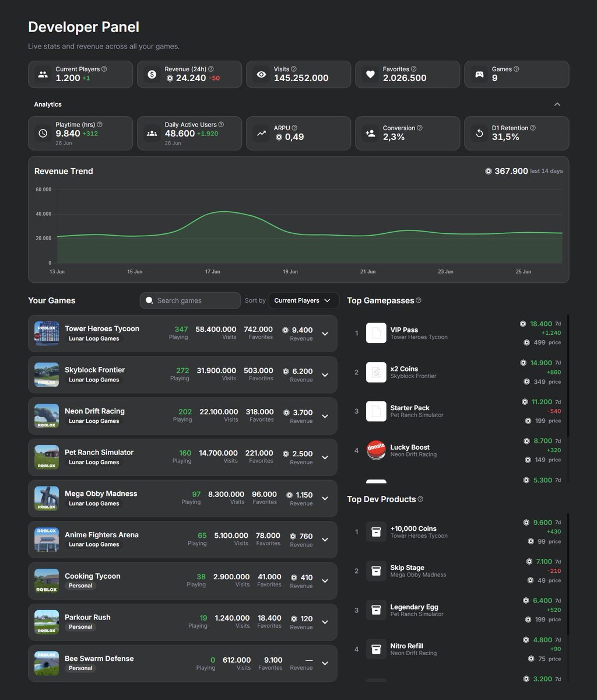Open the Sort by Current Players dropdown

(x=303, y=300)
